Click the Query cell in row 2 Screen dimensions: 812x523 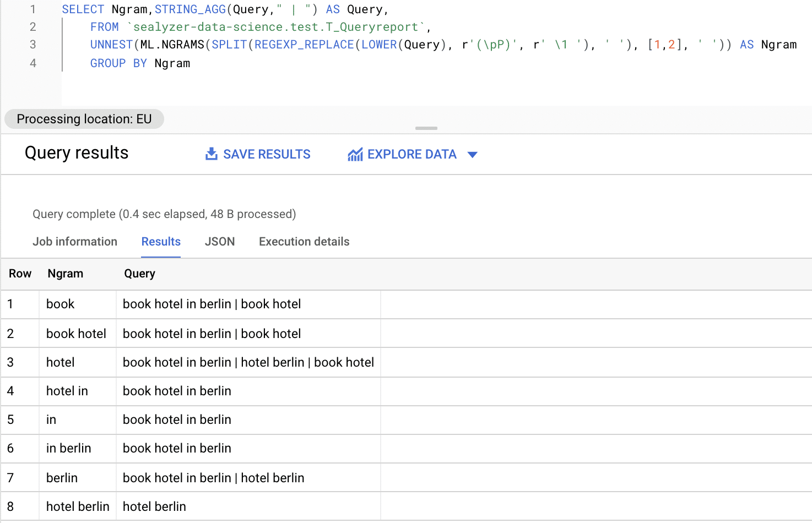(x=248, y=334)
